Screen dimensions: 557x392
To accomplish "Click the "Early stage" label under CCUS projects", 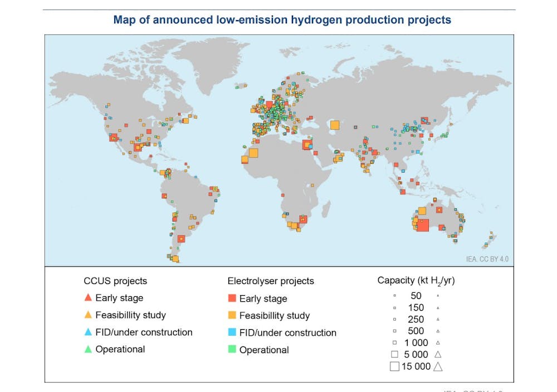I will click(x=119, y=298).
